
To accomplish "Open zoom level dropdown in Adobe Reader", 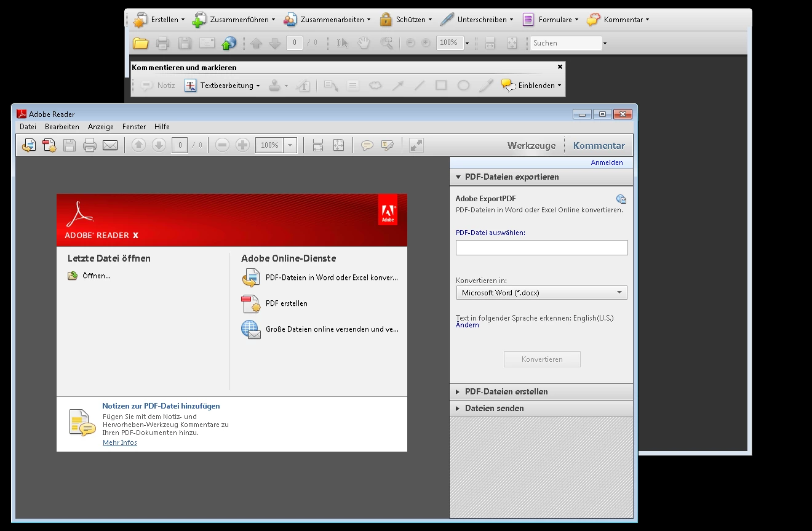I will point(291,145).
